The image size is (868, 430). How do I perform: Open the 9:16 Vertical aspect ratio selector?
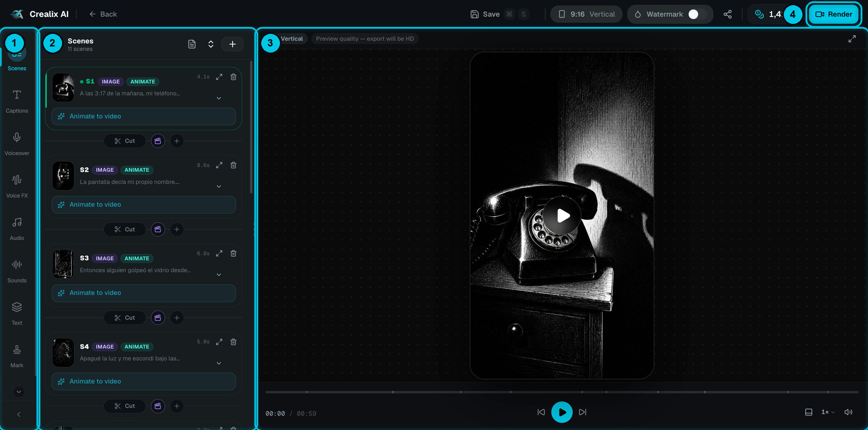coord(586,14)
